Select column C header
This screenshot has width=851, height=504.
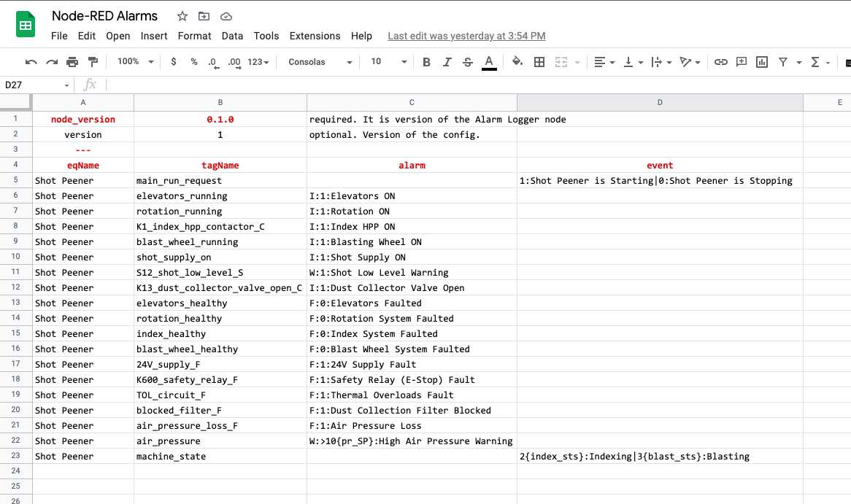pyautogui.click(x=412, y=103)
